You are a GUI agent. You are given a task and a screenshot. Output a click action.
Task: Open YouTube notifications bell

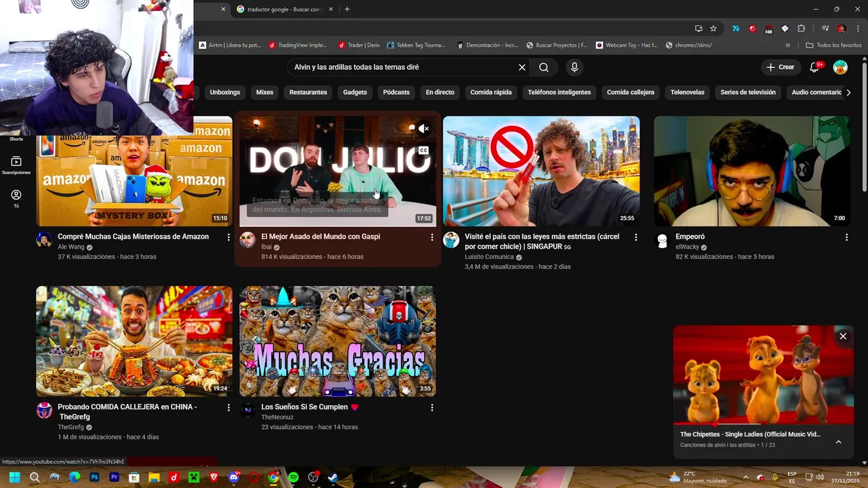coord(815,67)
